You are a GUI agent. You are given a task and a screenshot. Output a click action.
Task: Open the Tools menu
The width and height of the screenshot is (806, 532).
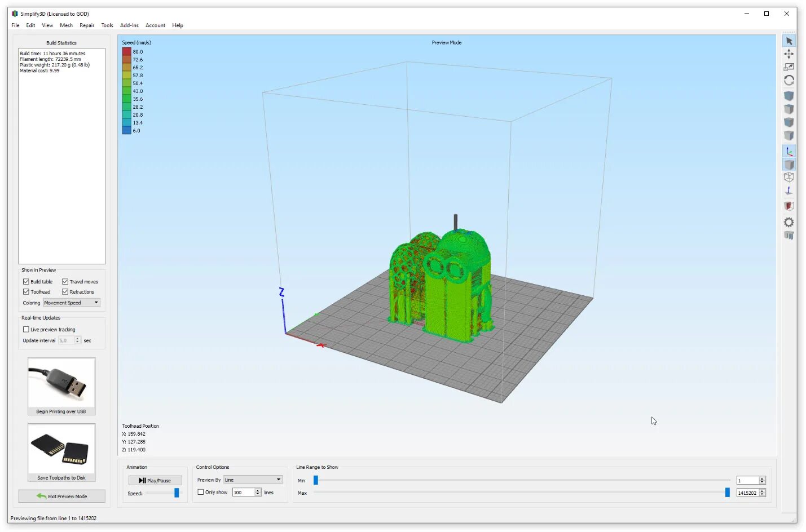click(x=107, y=25)
